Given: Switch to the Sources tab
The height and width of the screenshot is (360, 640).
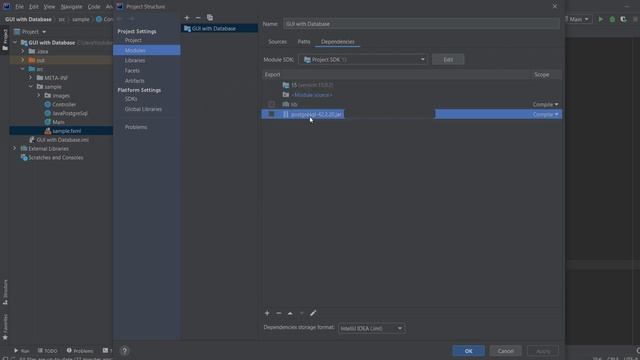Looking at the screenshot, I should (x=278, y=42).
